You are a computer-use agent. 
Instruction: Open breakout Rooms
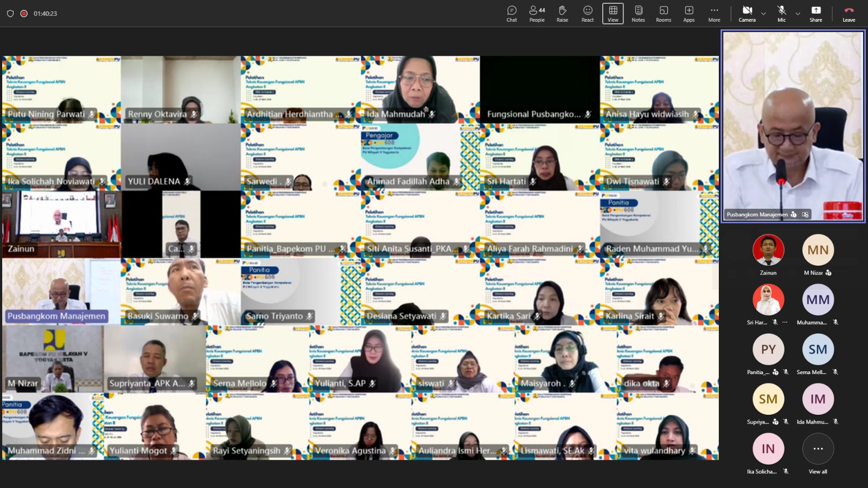point(663,14)
